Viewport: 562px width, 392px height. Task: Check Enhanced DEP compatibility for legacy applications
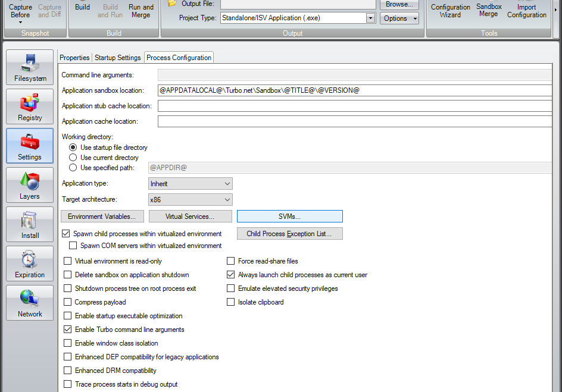(67, 356)
